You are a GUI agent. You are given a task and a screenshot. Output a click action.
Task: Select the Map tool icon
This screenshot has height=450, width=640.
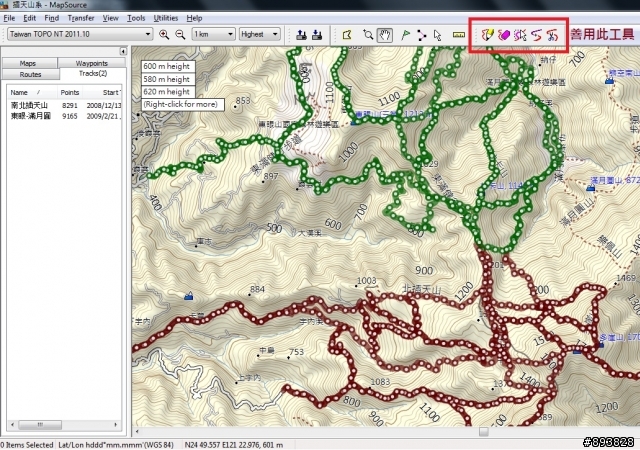347,35
